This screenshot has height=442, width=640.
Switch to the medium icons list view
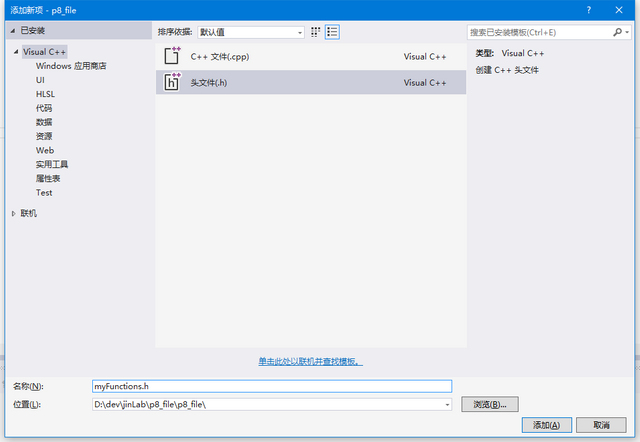point(332,32)
